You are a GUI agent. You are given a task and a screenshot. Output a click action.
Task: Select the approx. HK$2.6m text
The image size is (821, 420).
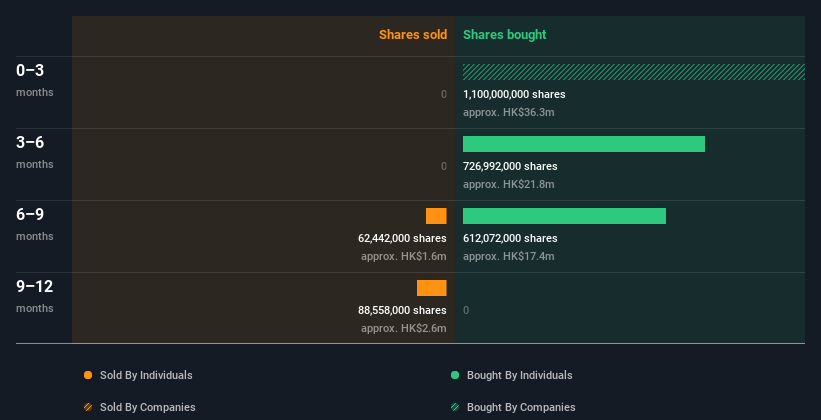(404, 328)
